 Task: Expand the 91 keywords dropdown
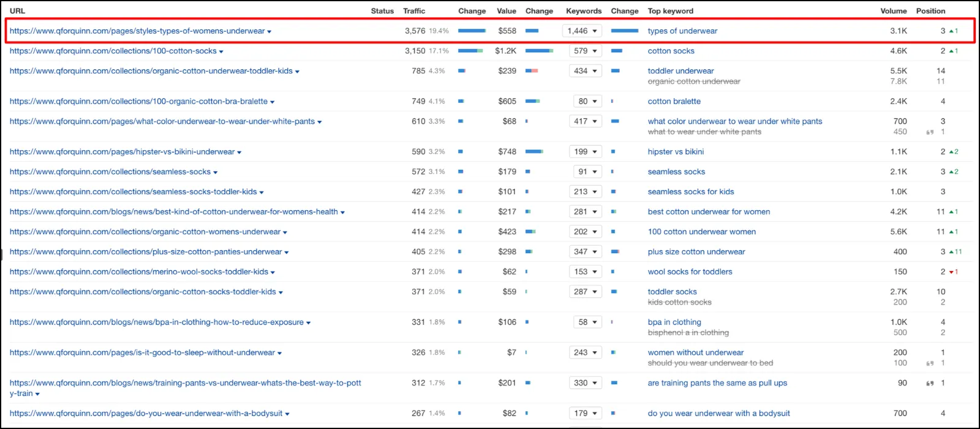[588, 172]
